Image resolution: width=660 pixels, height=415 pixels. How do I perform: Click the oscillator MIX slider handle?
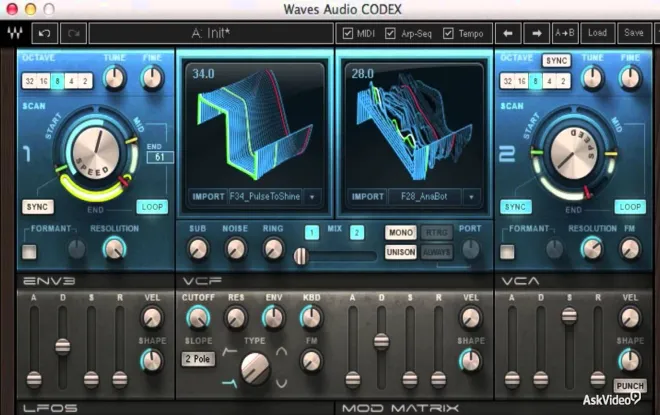tap(301, 256)
